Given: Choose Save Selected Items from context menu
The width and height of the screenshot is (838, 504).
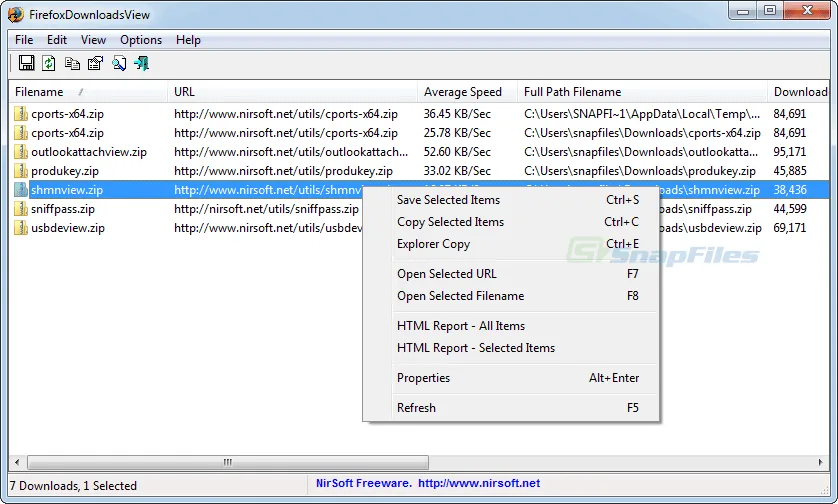Looking at the screenshot, I should tap(510, 200).
